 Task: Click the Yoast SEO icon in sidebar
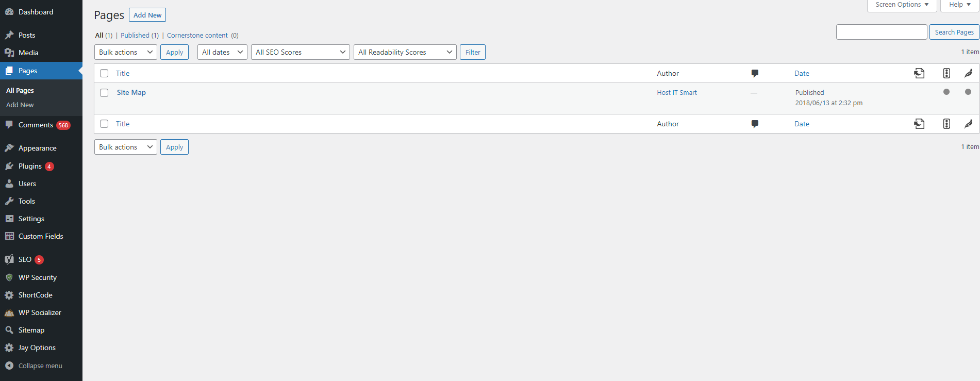tap(9, 259)
